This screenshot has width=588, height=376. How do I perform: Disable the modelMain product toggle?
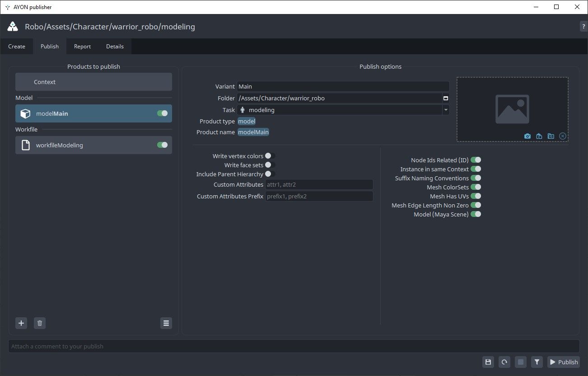tap(162, 113)
